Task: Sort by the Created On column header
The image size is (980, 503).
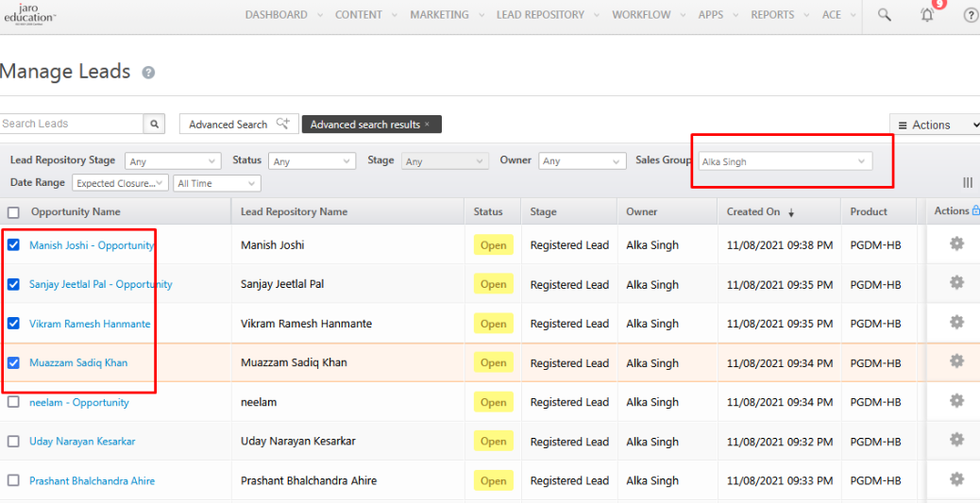Action: (x=753, y=212)
